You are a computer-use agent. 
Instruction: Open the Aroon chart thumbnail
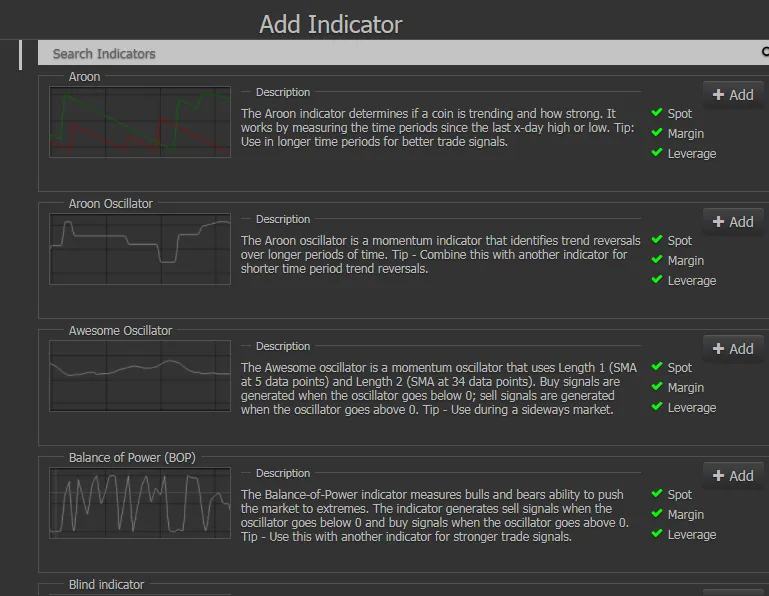pos(140,122)
